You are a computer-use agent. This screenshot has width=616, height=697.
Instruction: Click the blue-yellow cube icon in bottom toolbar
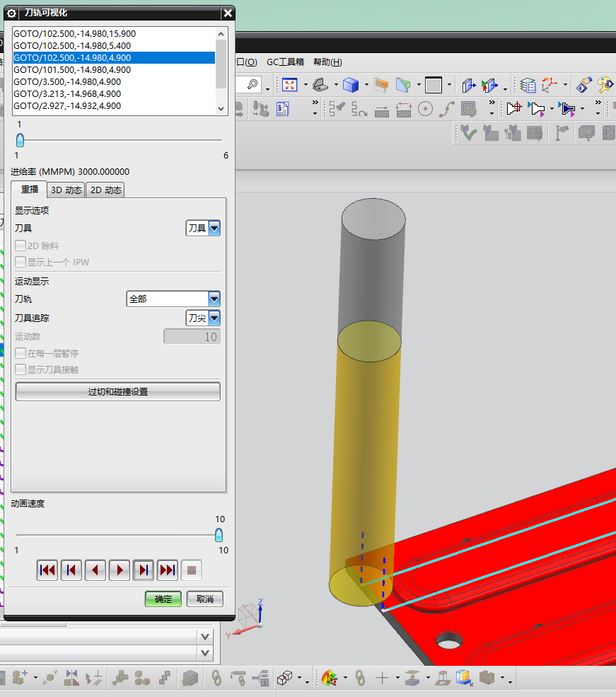464,678
